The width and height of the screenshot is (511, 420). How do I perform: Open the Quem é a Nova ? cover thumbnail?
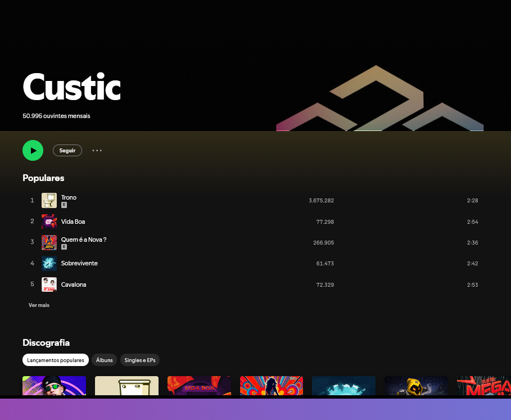(x=49, y=242)
